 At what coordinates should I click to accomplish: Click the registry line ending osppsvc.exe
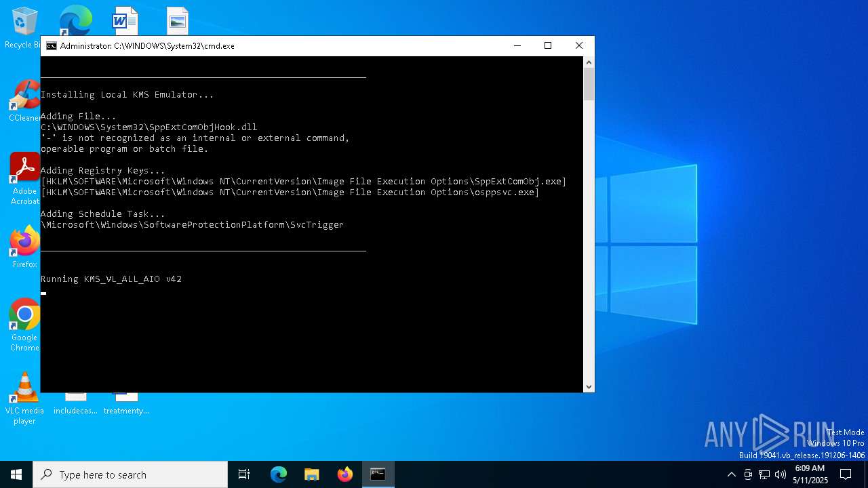pyautogui.click(x=290, y=192)
